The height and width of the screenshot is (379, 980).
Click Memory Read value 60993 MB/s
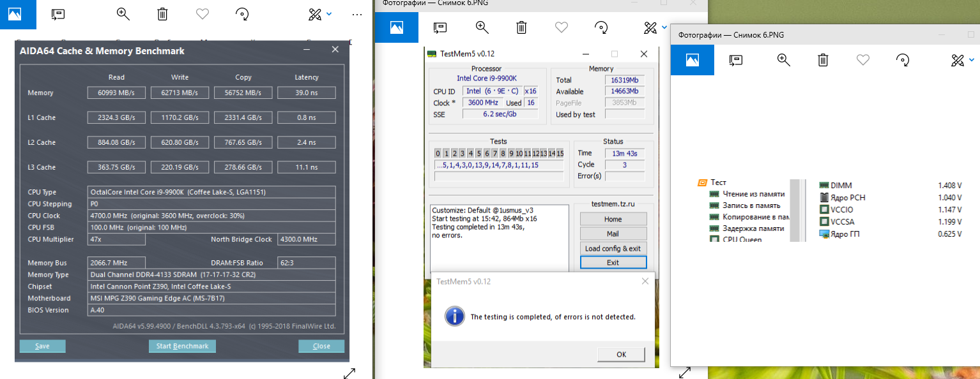[x=116, y=93]
